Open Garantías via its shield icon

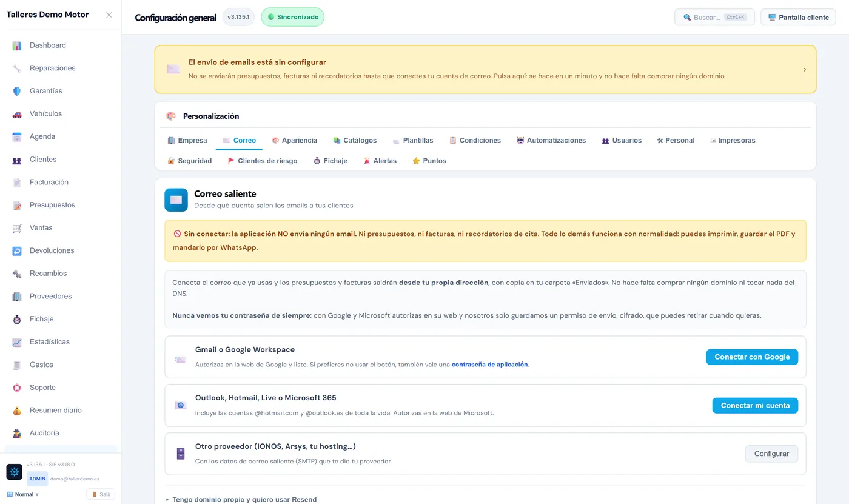tap(17, 91)
